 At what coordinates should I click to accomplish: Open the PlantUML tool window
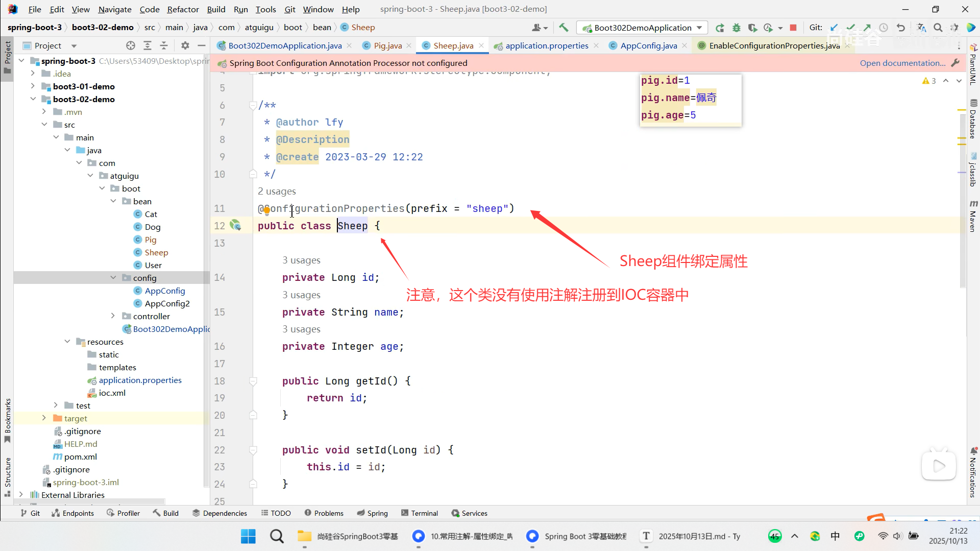(x=973, y=65)
